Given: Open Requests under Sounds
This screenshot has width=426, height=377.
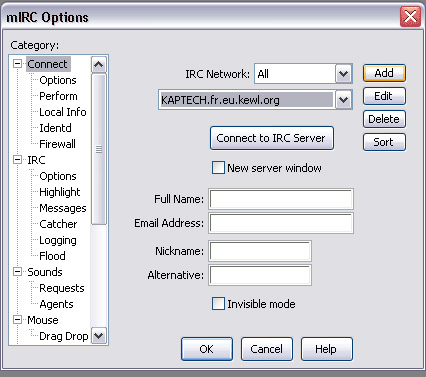Looking at the screenshot, I should coord(62,288).
